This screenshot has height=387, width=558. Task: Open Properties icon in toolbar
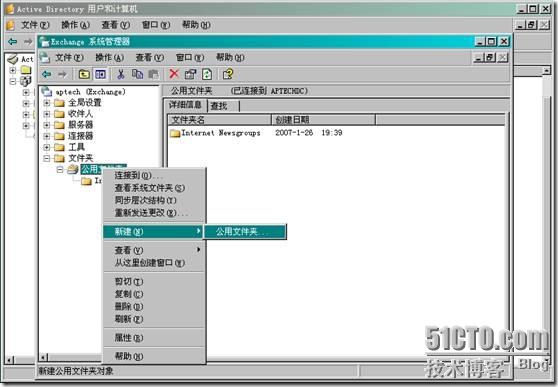(x=190, y=74)
